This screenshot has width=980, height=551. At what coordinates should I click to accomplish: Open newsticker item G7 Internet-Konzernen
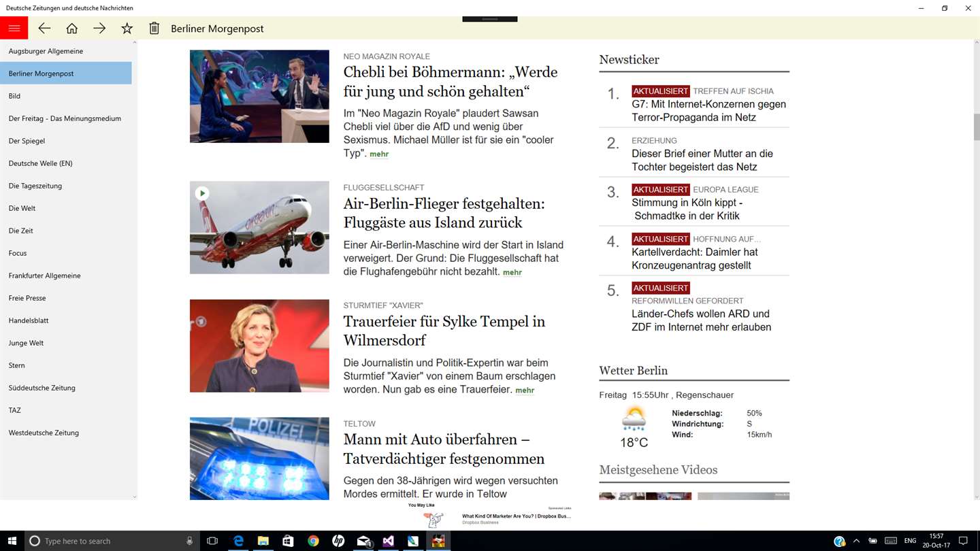coord(708,111)
